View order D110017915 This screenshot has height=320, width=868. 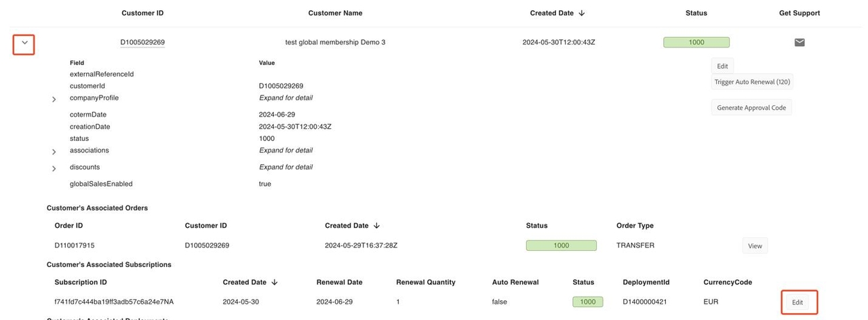click(x=755, y=246)
